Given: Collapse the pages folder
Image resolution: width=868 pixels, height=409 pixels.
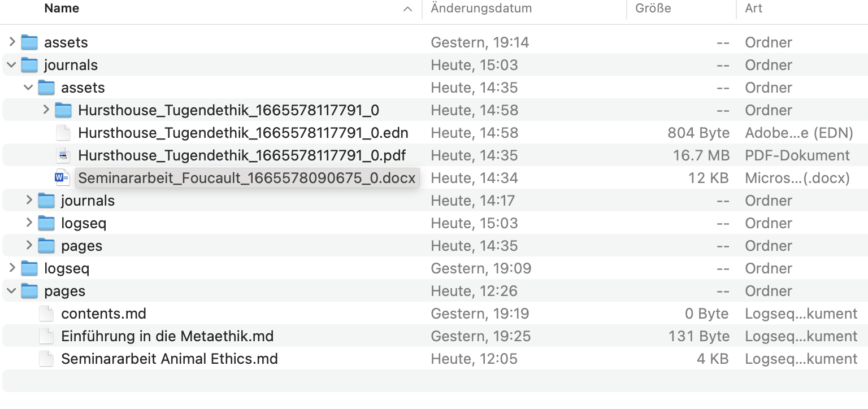Looking at the screenshot, I should point(10,290).
